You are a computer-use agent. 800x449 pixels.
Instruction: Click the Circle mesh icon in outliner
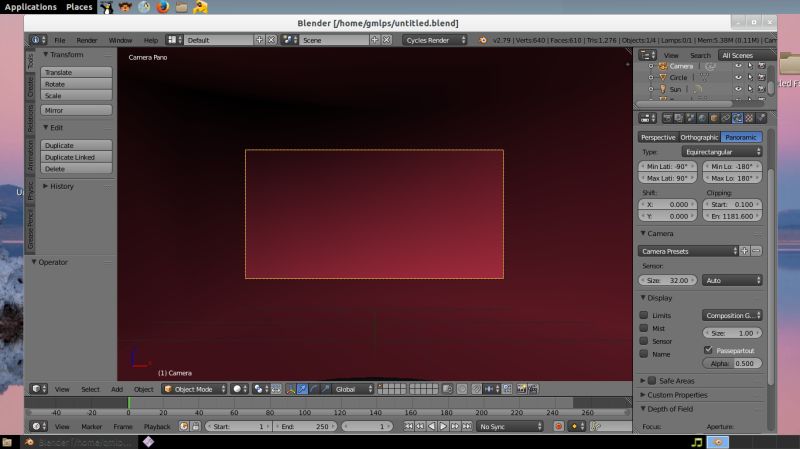click(663, 78)
